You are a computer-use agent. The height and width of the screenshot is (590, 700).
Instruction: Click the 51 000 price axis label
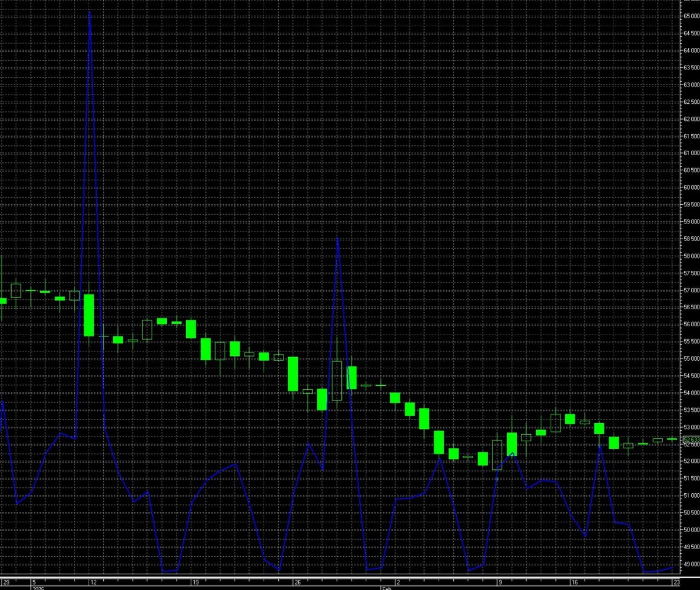[x=691, y=495]
